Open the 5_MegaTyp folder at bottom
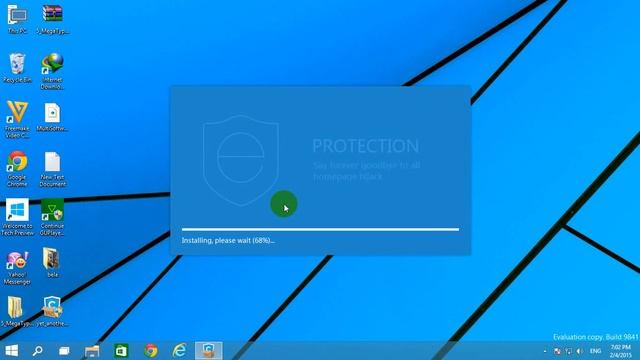 [x=16, y=311]
